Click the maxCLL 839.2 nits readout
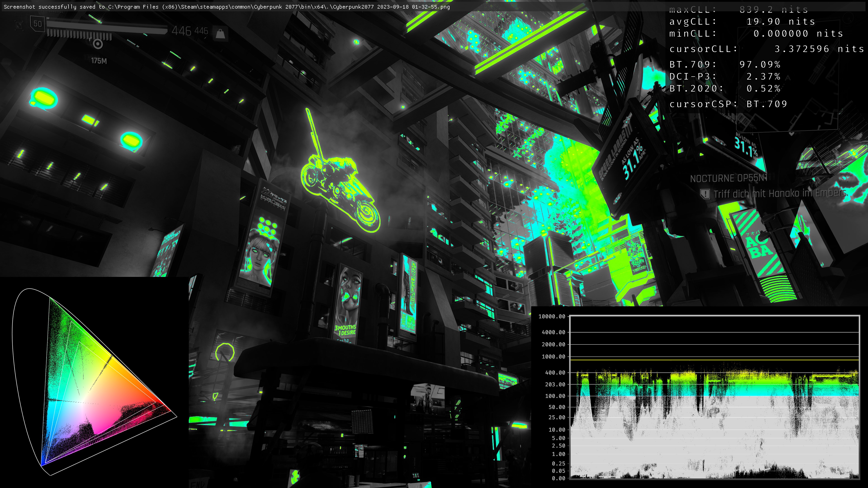 (739, 9)
